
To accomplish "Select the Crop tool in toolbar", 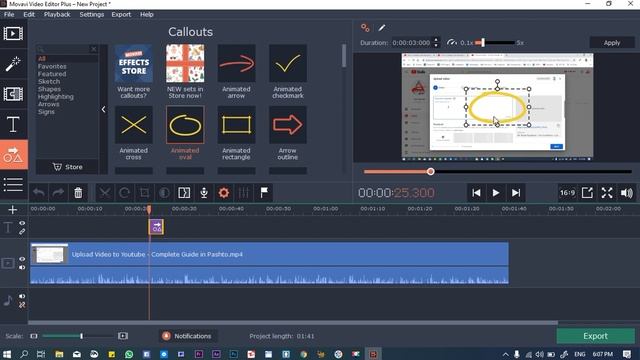I will 144,193.
